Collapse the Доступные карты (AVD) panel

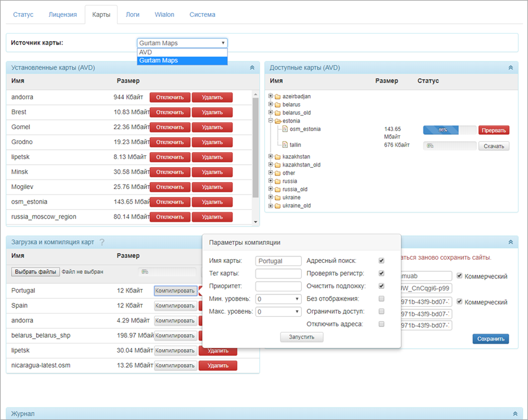(510, 68)
